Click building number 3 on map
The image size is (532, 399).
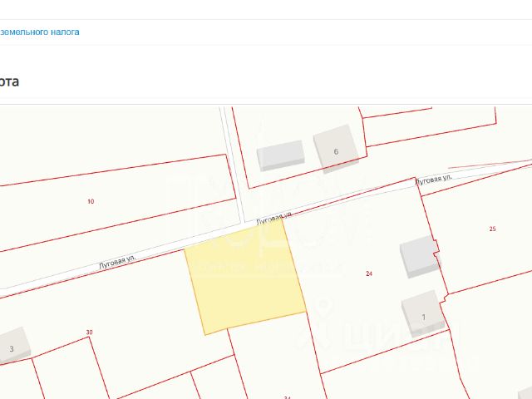pyautogui.click(x=13, y=346)
